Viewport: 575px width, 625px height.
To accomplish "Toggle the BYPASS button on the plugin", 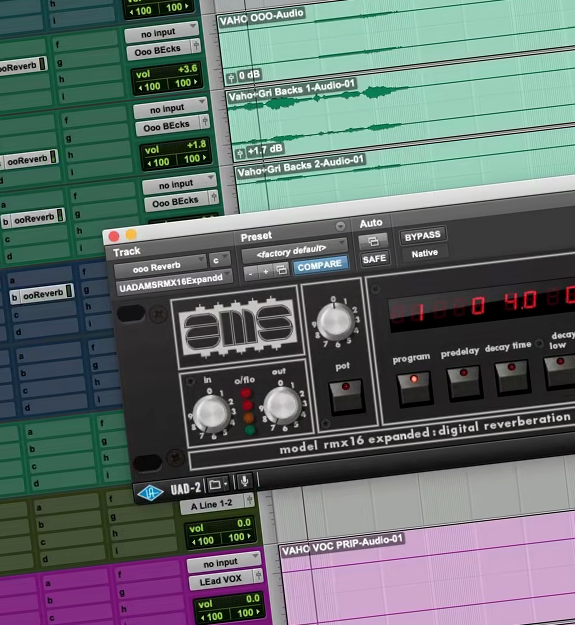I will click(422, 236).
